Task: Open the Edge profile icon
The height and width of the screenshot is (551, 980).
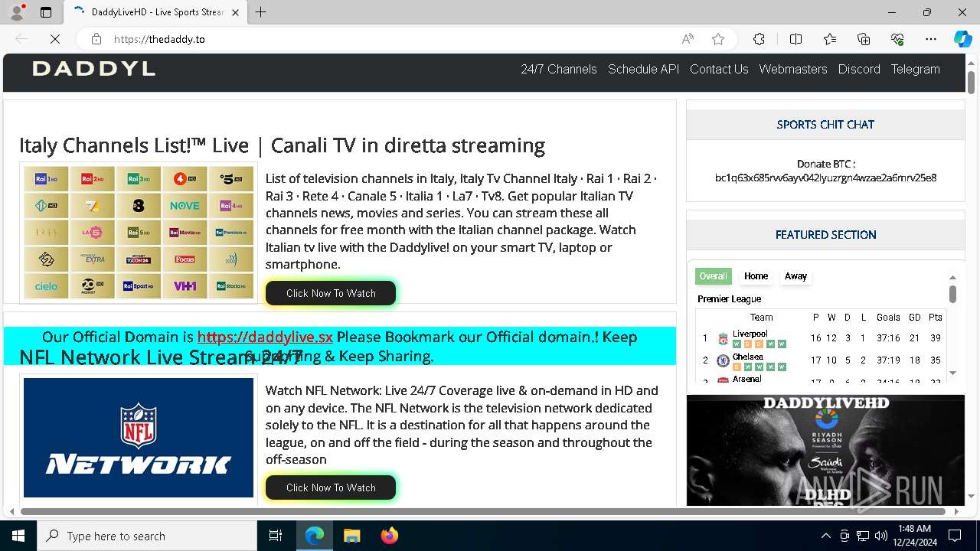Action: [x=17, y=12]
